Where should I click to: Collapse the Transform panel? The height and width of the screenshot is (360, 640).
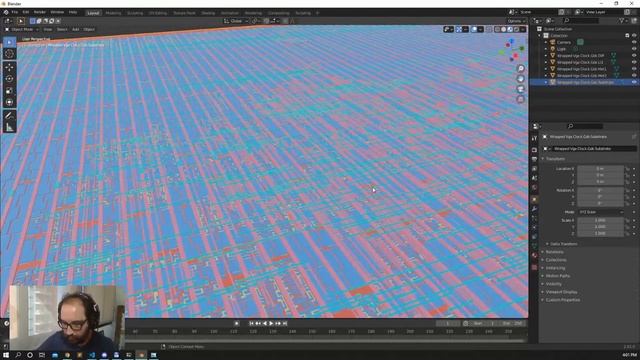[x=556, y=159]
